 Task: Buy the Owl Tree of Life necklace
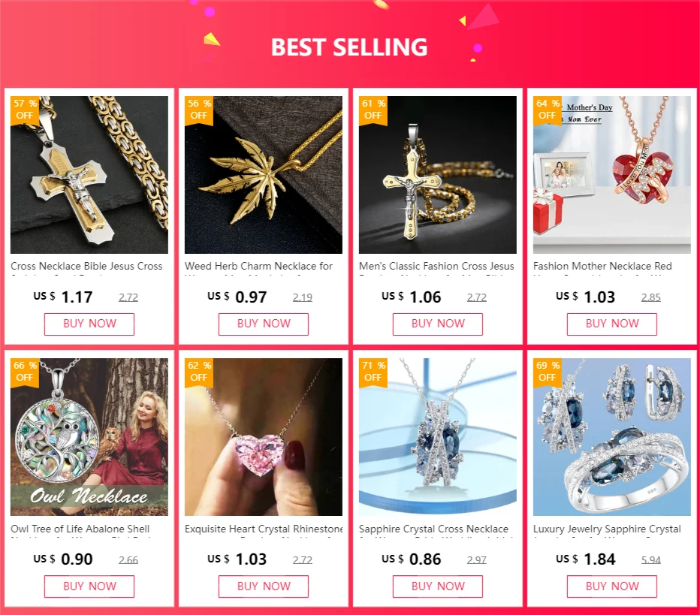[89, 586]
